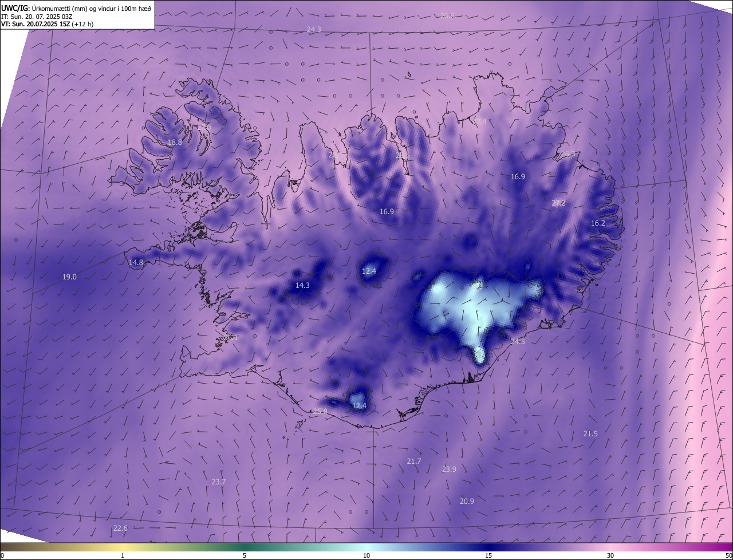This screenshot has width=733, height=560.
Task: Click the valid time "VT: Sun. 20.07.2025 15Z (+12 h)"
Action: point(47,24)
